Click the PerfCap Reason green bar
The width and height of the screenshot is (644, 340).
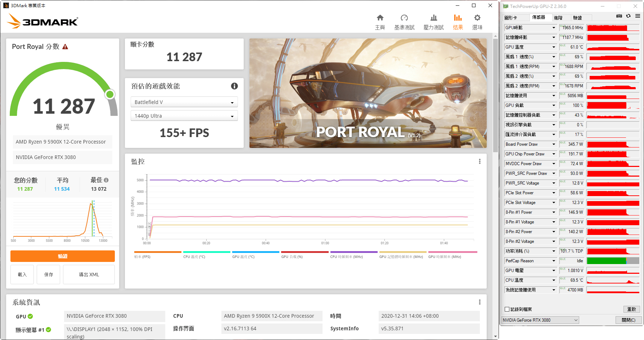tap(607, 261)
